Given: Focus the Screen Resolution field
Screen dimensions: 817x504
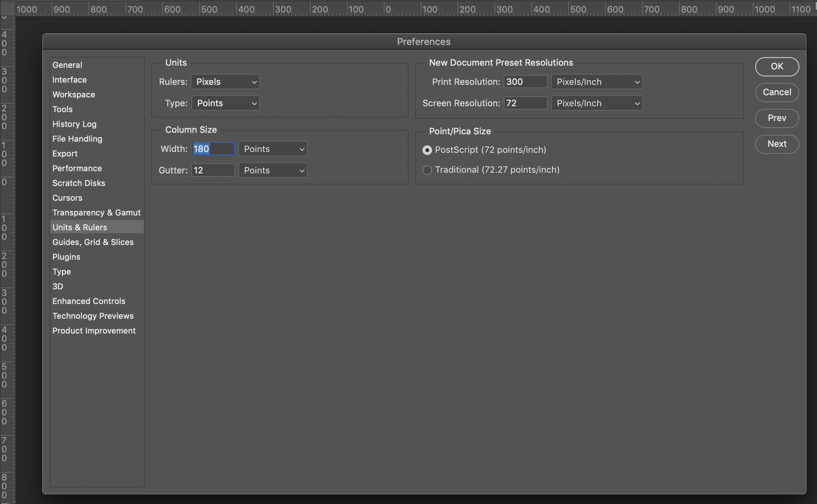Looking at the screenshot, I should [525, 103].
